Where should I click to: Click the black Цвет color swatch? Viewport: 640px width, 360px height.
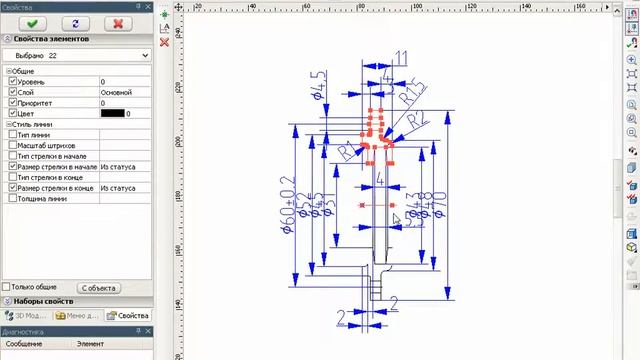[x=112, y=113]
